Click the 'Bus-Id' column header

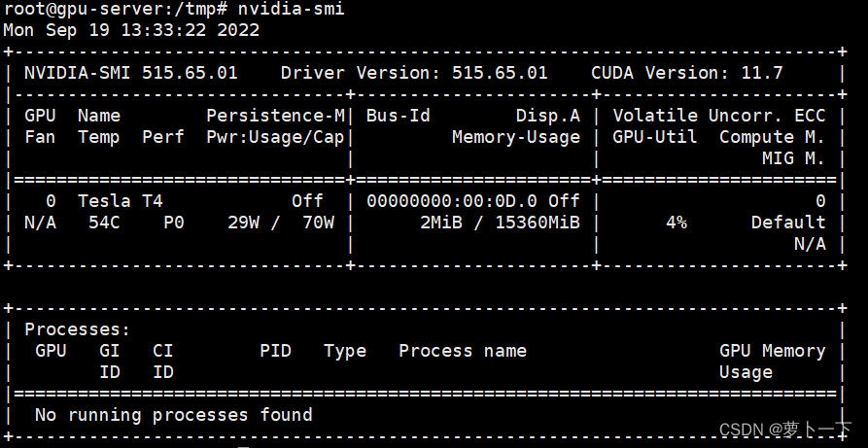click(x=398, y=116)
